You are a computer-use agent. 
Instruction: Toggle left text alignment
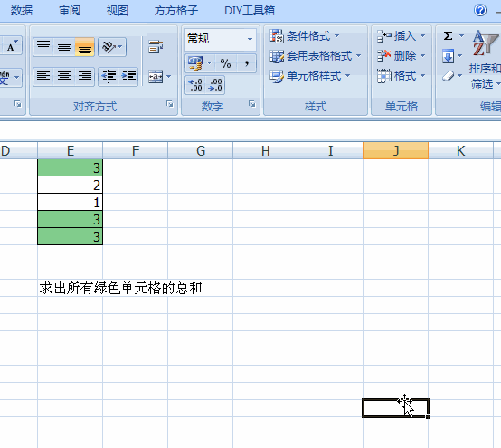(43, 77)
